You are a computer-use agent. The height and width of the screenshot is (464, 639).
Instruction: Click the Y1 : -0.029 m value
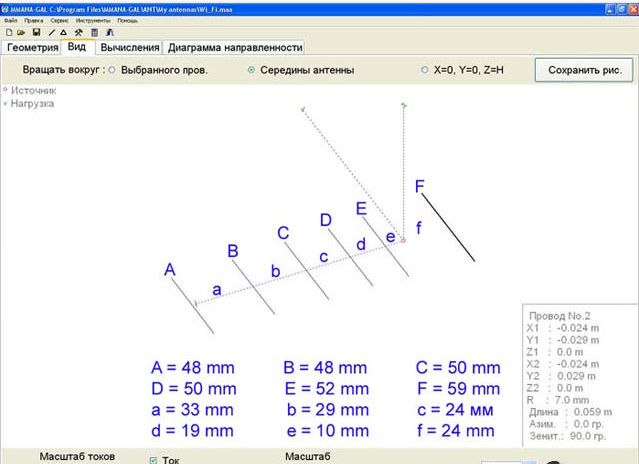[x=563, y=340]
